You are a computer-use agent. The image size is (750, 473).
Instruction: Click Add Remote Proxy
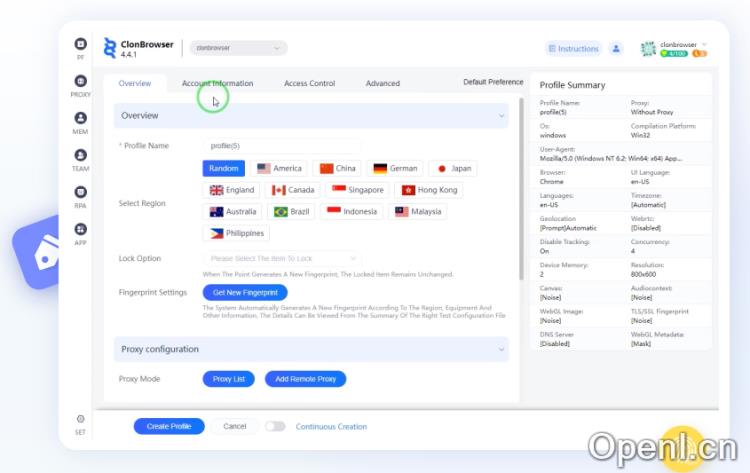[305, 379]
